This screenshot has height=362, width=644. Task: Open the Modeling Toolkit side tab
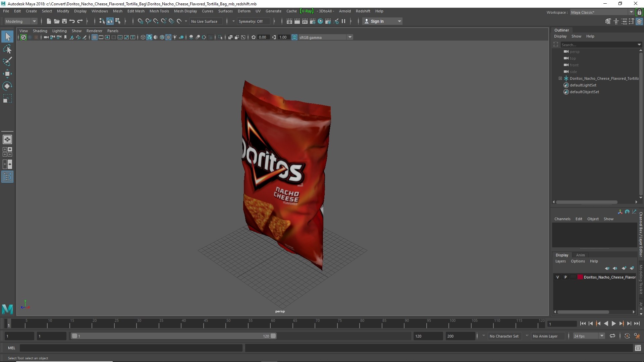click(641, 279)
